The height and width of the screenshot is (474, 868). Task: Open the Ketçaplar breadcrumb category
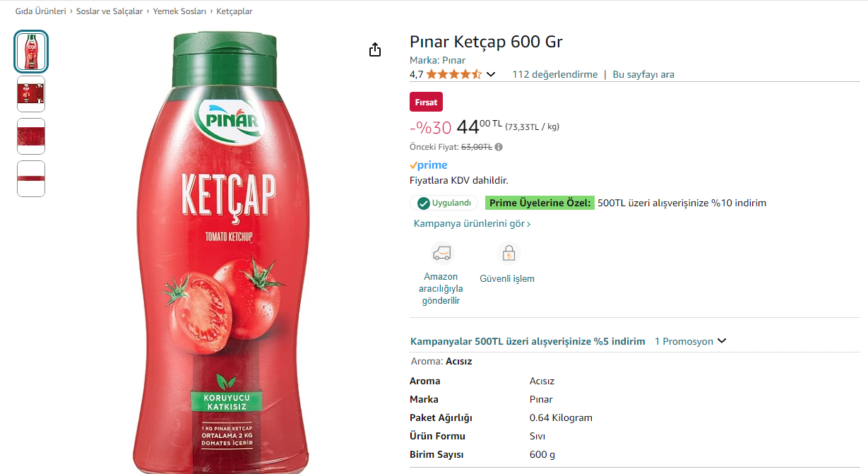(234, 11)
